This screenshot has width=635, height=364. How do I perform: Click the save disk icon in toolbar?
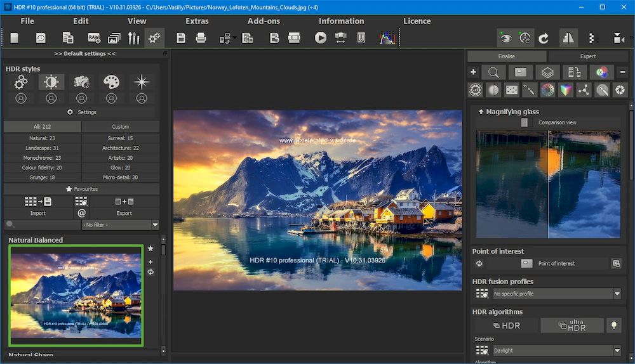181,38
